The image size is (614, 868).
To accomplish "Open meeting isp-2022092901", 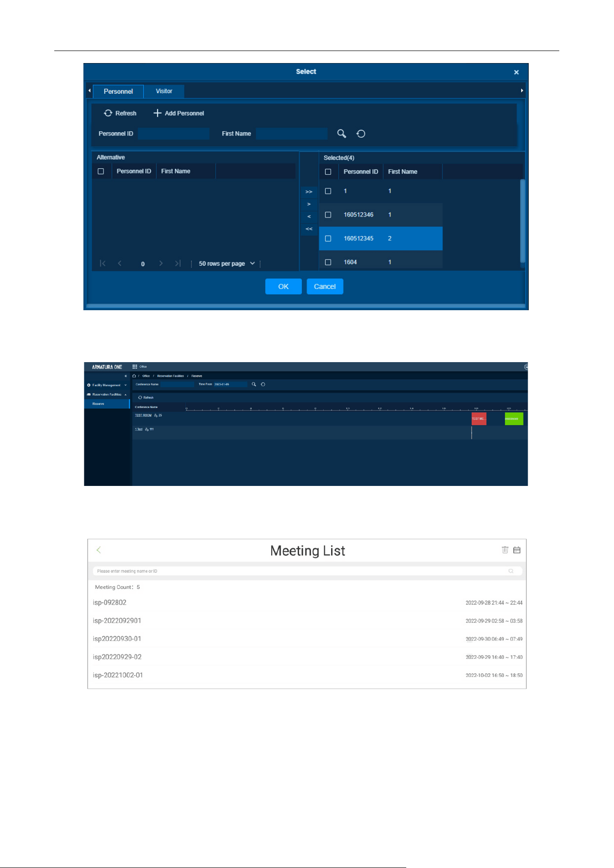I will 307,621.
